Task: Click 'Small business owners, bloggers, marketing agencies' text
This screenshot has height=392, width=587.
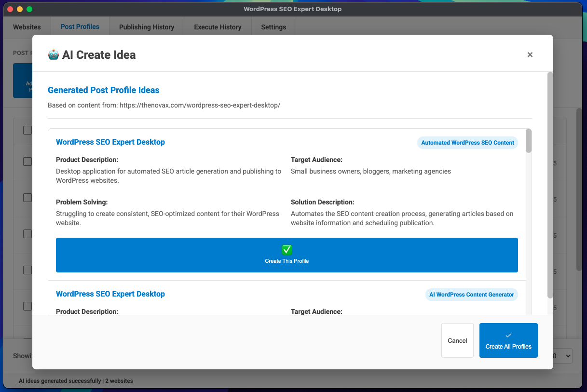Action: tap(371, 172)
